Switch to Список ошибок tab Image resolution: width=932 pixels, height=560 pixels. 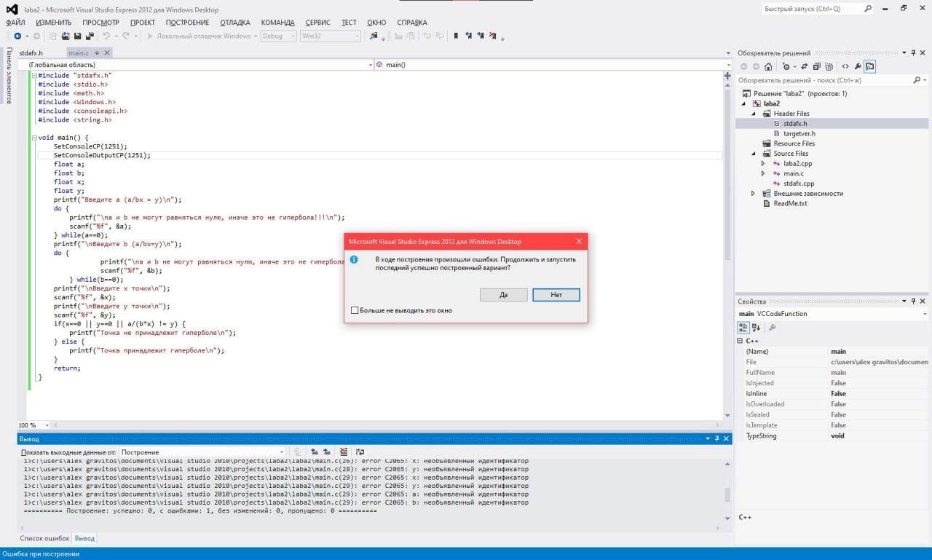45,538
